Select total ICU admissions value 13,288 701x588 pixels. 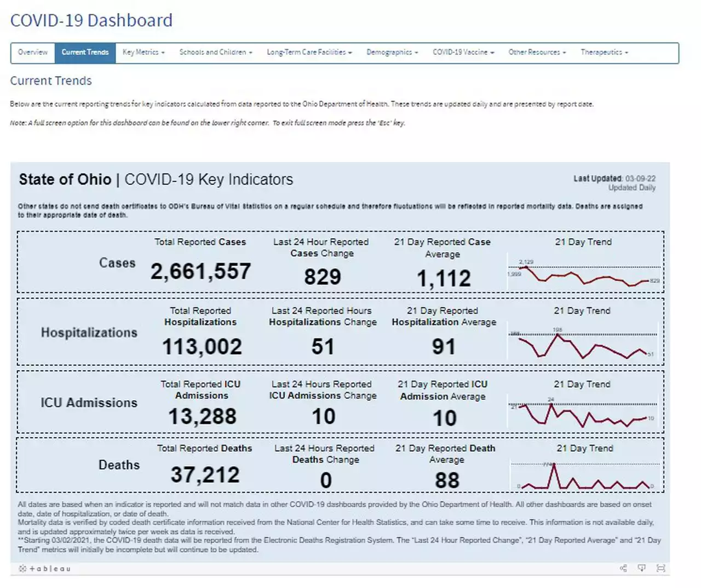click(202, 416)
